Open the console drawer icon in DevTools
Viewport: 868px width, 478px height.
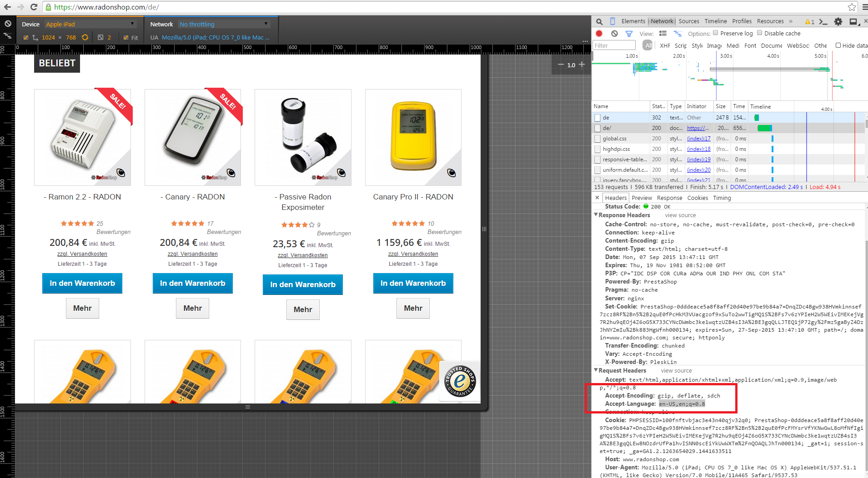click(x=823, y=21)
